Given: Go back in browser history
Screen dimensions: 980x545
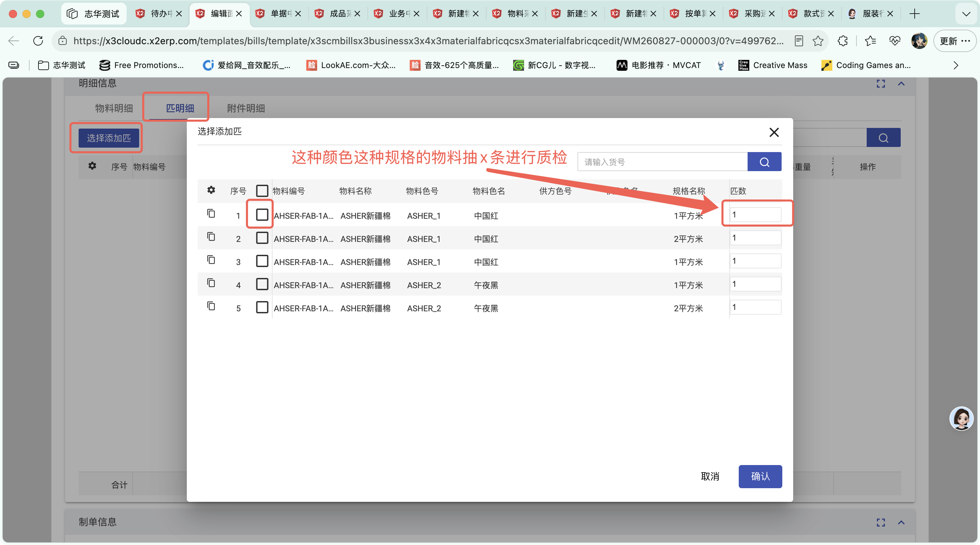Looking at the screenshot, I should (14, 41).
